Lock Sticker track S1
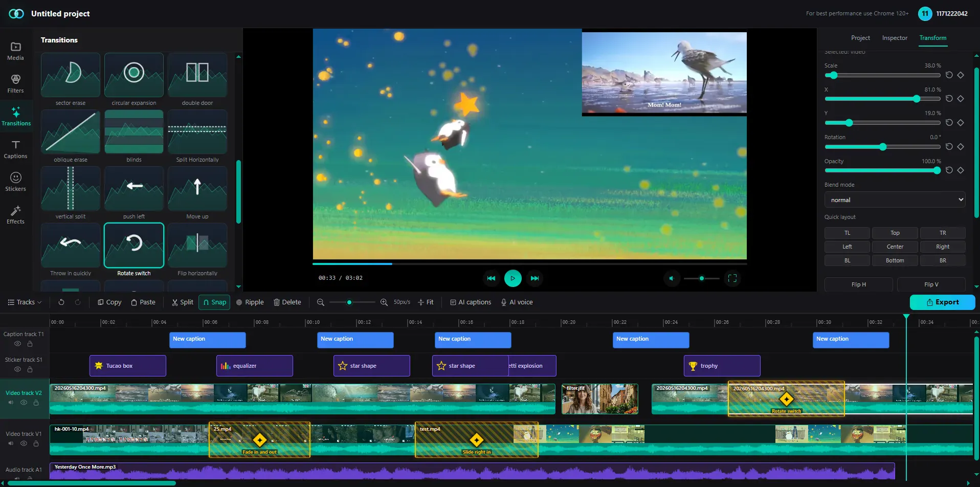 [30, 369]
